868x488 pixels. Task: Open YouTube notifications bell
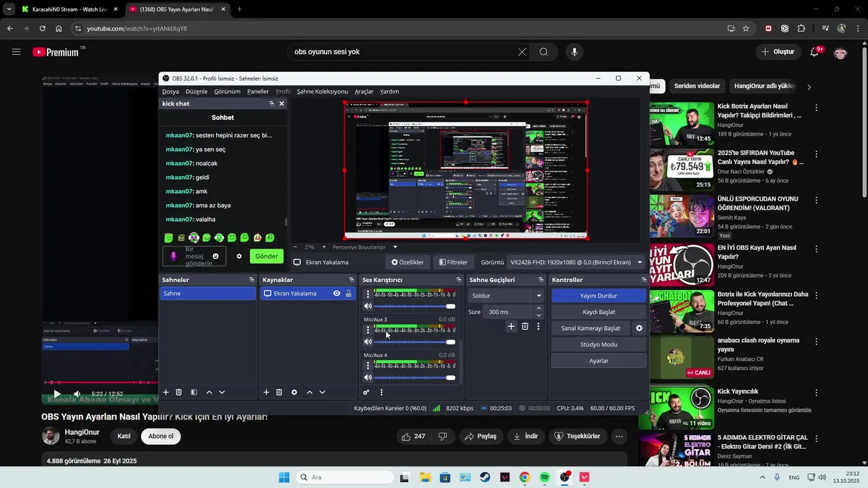click(x=814, y=52)
